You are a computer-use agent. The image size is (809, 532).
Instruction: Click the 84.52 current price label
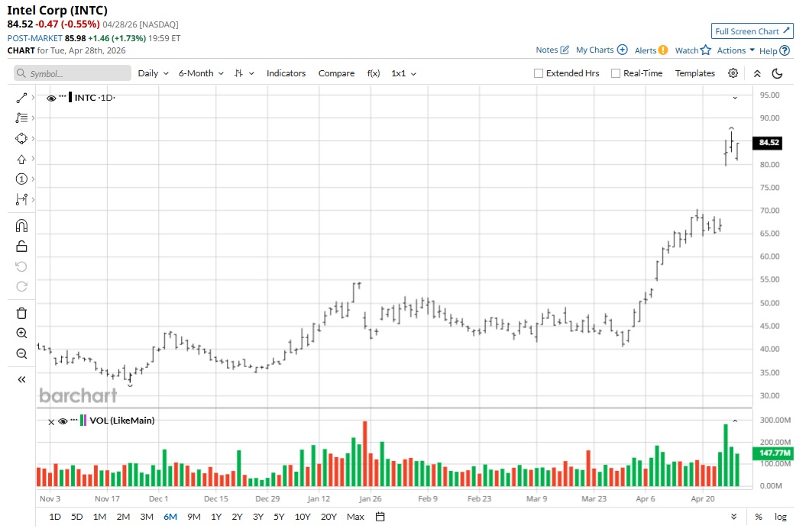coord(769,142)
